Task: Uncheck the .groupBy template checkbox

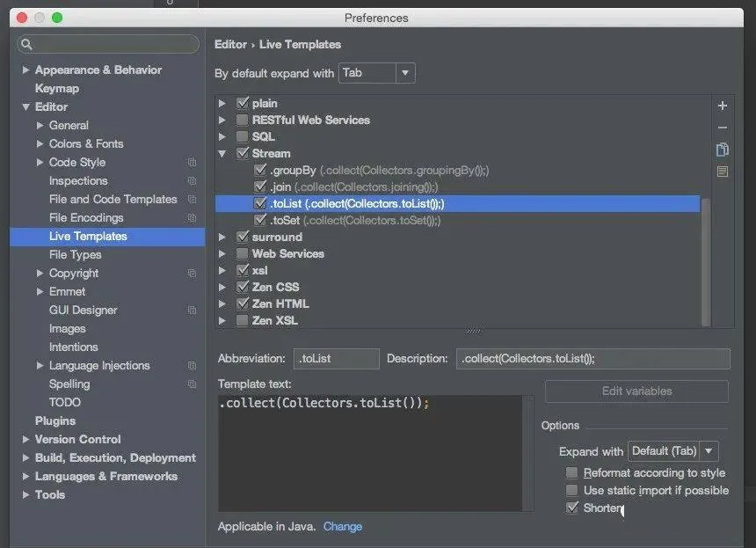Action: pyautogui.click(x=260, y=170)
